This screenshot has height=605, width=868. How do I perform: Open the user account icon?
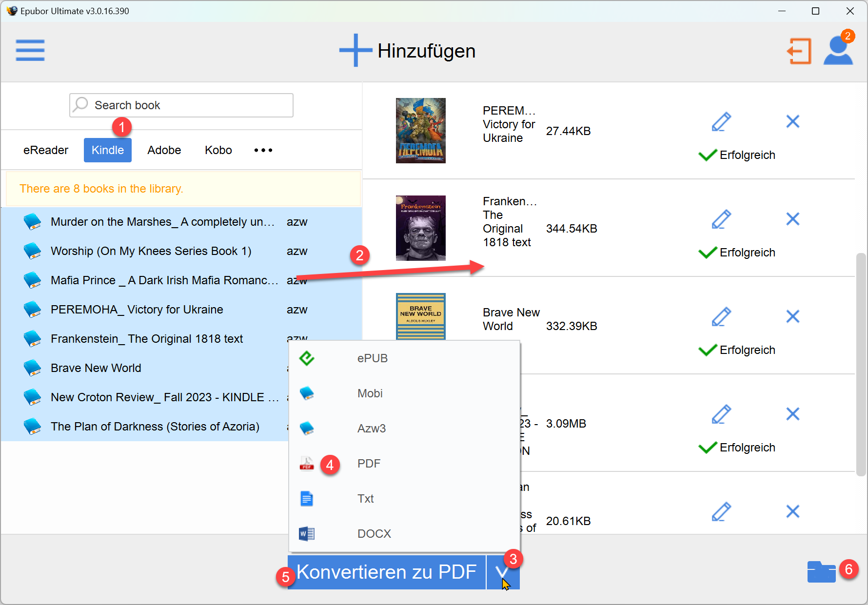click(838, 51)
